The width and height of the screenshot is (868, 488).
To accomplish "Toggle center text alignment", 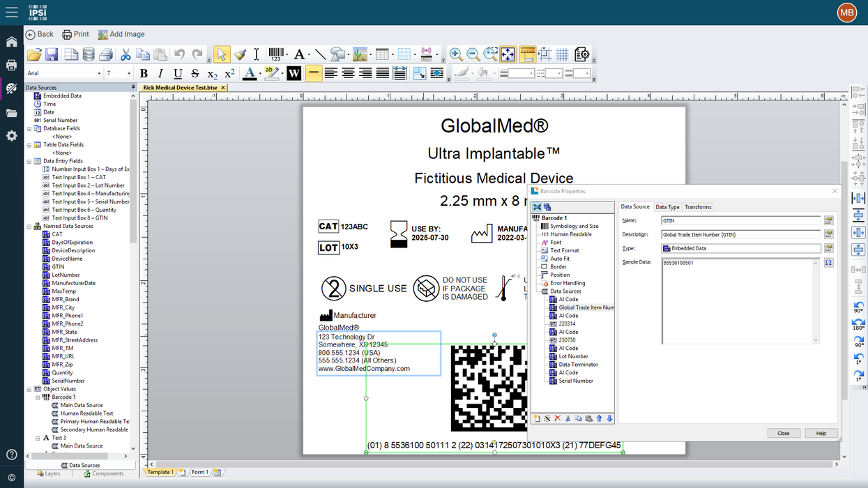I will point(348,73).
